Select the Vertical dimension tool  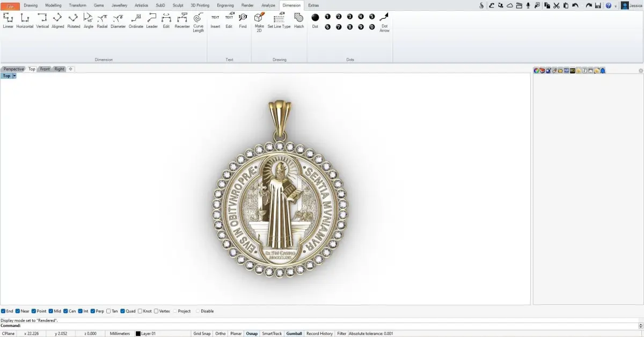[x=42, y=20]
